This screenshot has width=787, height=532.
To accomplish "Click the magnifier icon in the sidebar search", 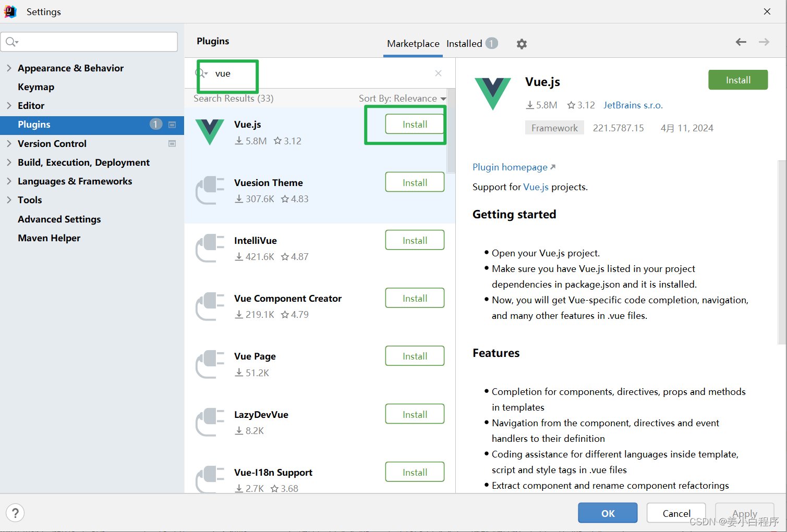I will pos(11,42).
